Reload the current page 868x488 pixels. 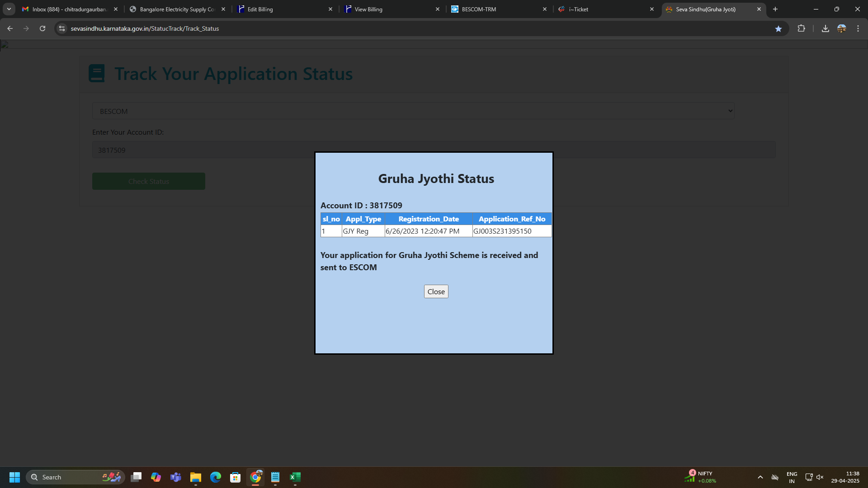(42, 28)
